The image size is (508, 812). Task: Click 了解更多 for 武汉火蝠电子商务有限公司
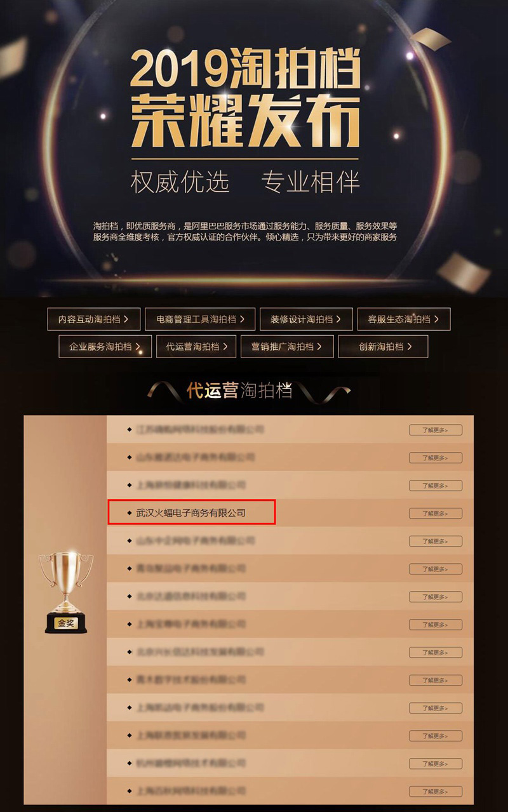(x=436, y=514)
